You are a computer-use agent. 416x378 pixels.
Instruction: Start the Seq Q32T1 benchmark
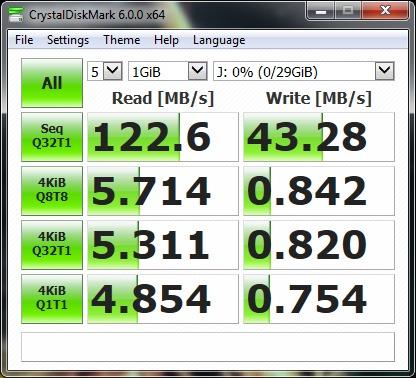pos(52,137)
